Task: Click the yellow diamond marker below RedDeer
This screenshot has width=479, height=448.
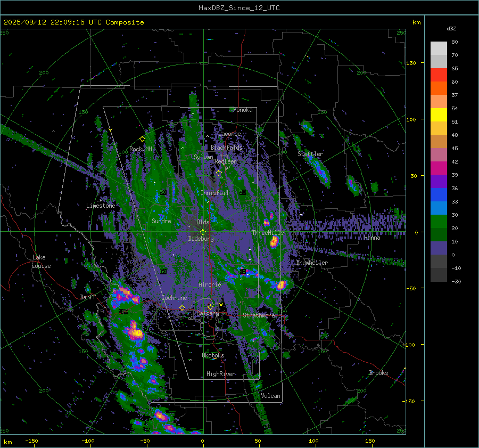Action: [219, 173]
